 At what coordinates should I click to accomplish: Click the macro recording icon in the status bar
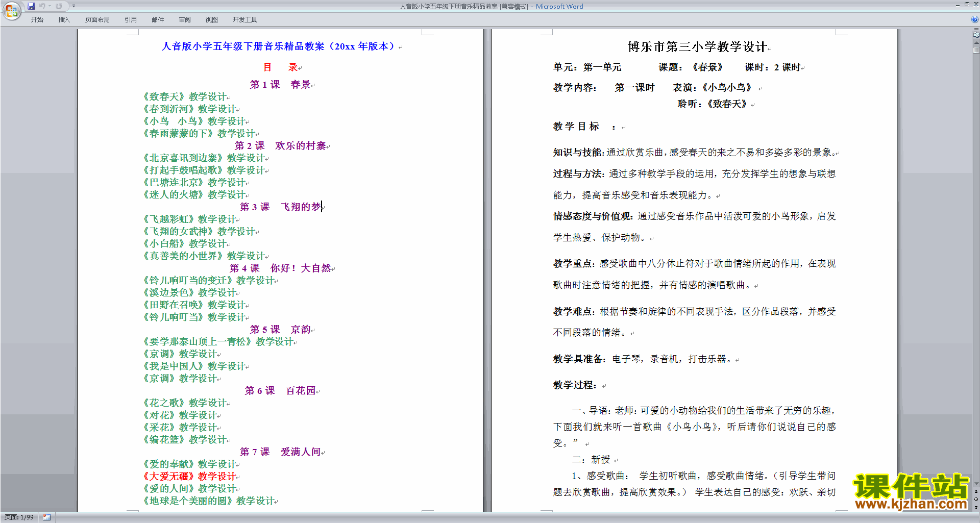46,517
